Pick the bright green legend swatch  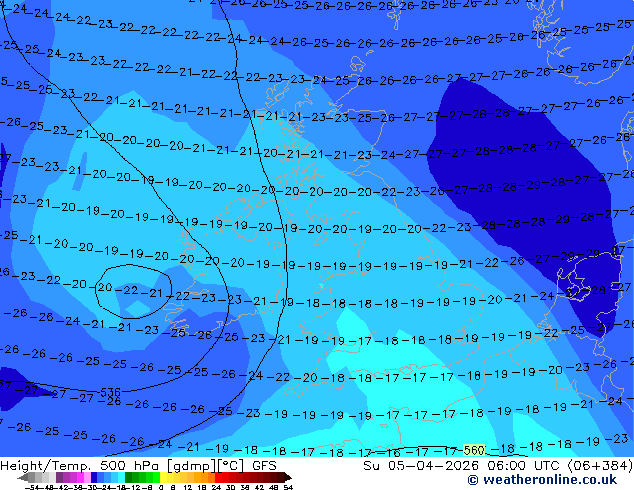pyautogui.click(x=156, y=477)
